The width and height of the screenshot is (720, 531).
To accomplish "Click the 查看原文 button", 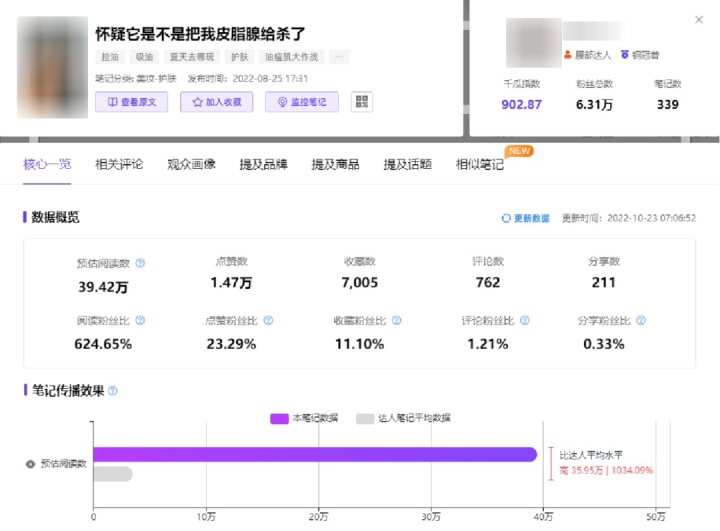I will click(x=131, y=102).
